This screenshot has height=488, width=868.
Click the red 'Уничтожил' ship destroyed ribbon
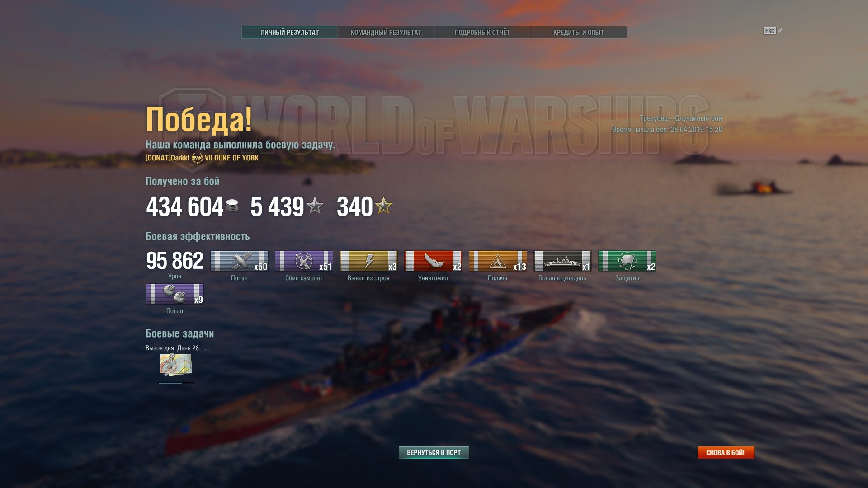coord(433,261)
